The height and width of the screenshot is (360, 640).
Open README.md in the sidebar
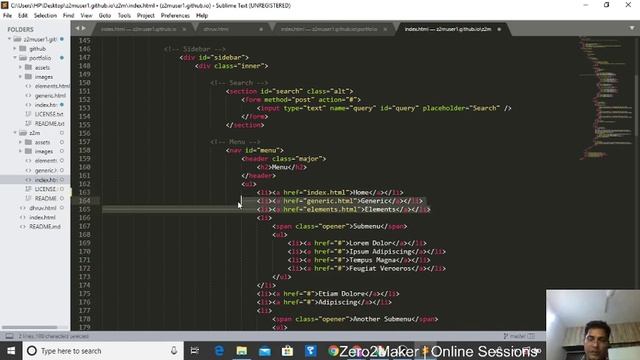click(x=45, y=227)
